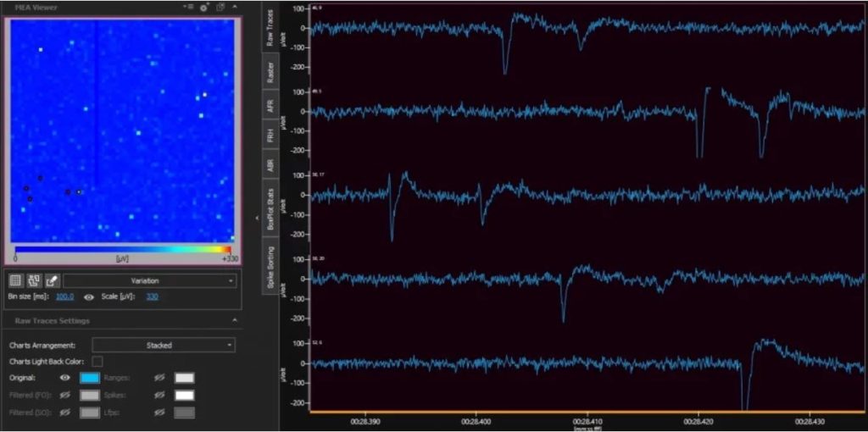Toggle visibility of Spikes
Screen dimensions: 868x432
(x=159, y=396)
